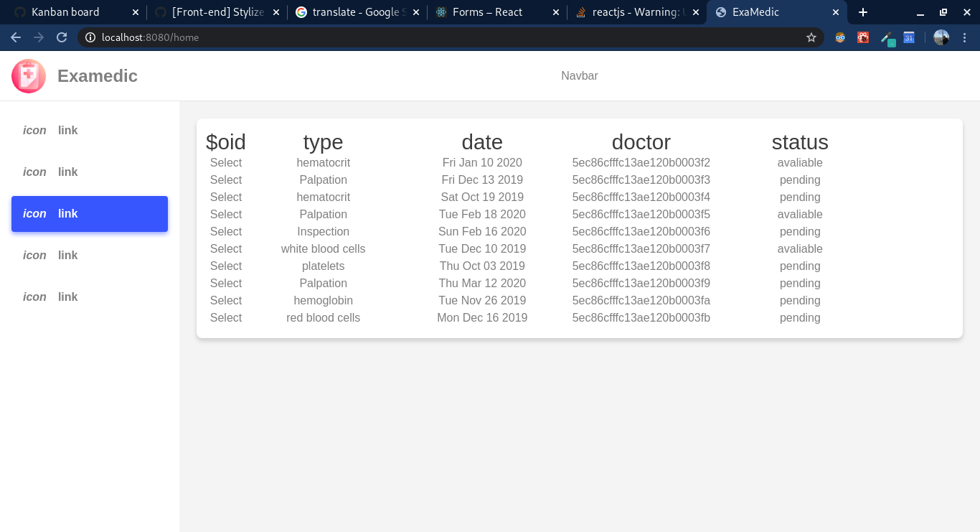Click Select in the hemoglobin row
980x532 pixels.
pyautogui.click(x=226, y=301)
